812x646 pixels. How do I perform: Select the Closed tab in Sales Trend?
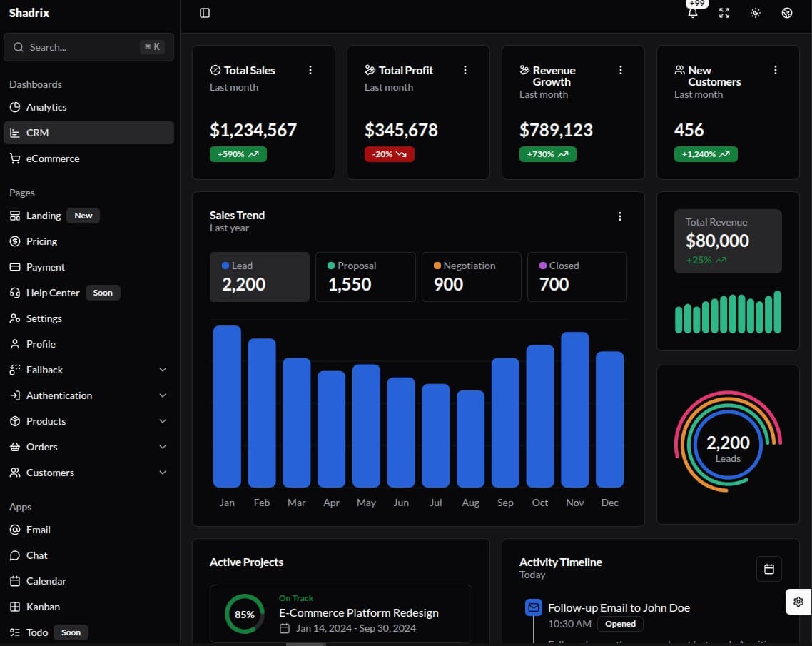(577, 277)
